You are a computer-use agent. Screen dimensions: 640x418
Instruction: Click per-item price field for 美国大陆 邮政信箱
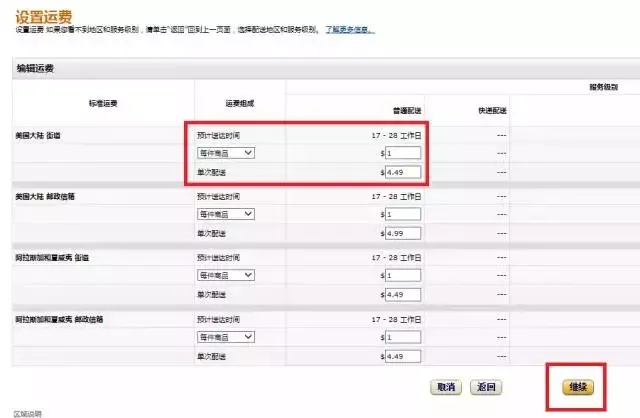(403, 214)
